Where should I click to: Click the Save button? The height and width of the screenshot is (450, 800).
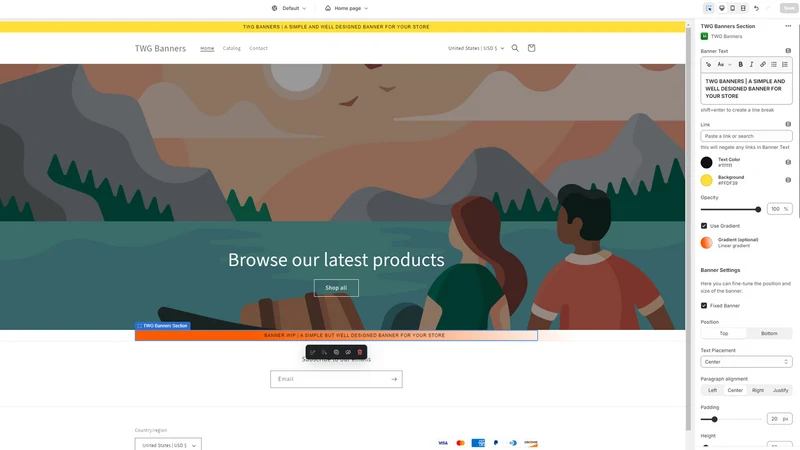coord(789,8)
